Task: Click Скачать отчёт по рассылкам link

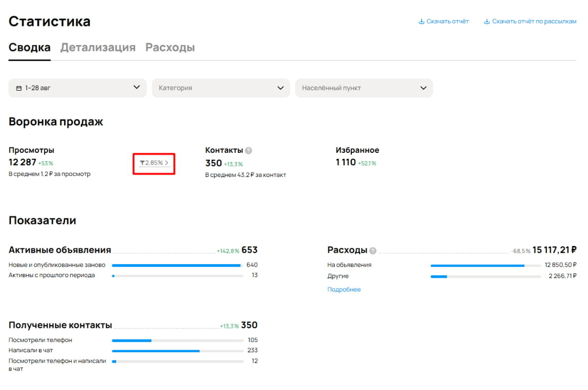Action: (534, 22)
